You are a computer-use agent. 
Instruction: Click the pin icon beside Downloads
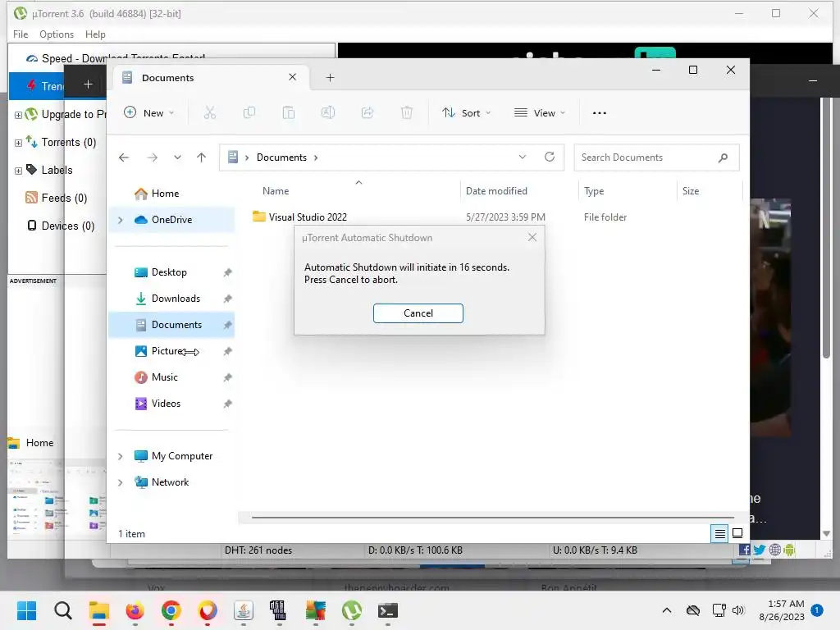pyautogui.click(x=228, y=299)
